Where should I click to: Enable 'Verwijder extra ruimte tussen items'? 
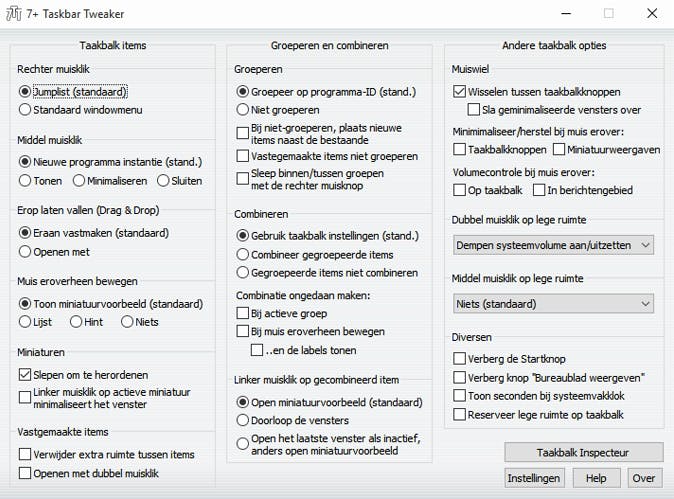[x=26, y=454]
